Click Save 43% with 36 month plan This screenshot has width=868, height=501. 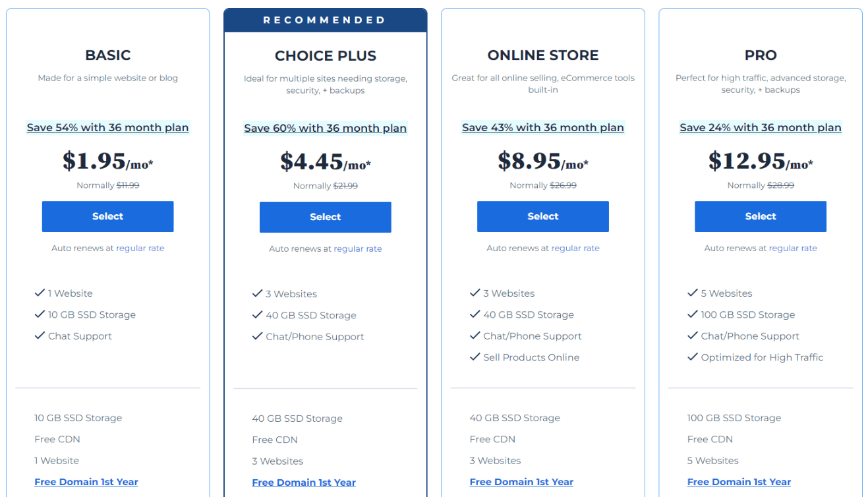542,128
